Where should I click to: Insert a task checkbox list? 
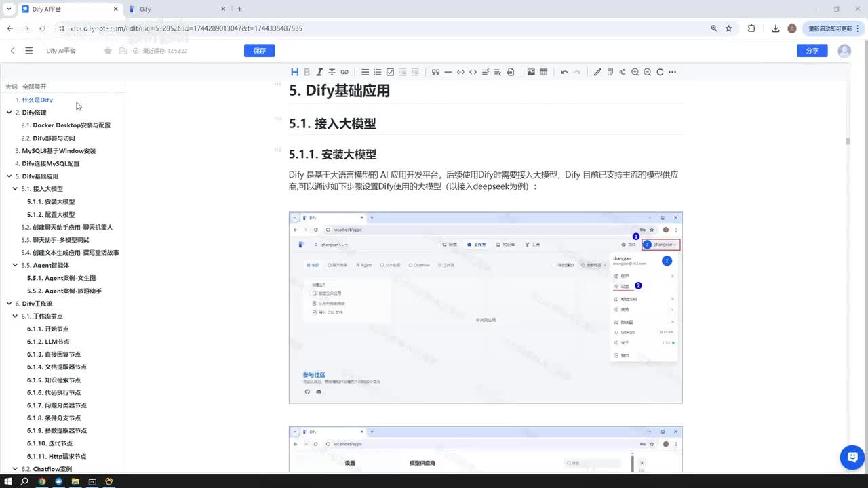390,72
